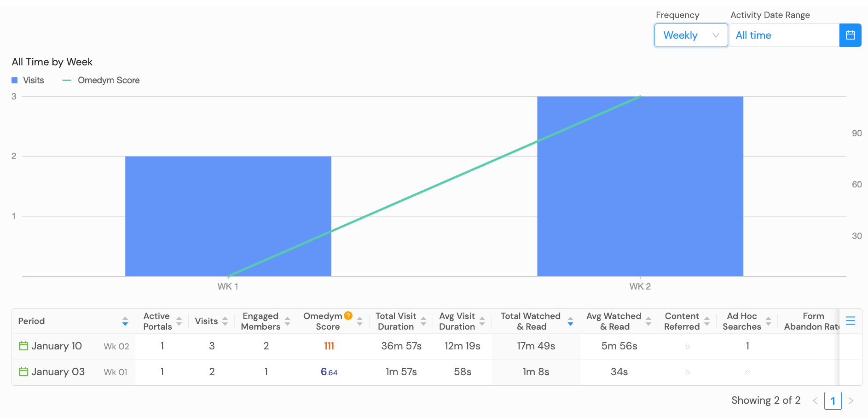Click Omedym Score value 111
Viewport: 868px width, 418px height.
pyautogui.click(x=329, y=346)
